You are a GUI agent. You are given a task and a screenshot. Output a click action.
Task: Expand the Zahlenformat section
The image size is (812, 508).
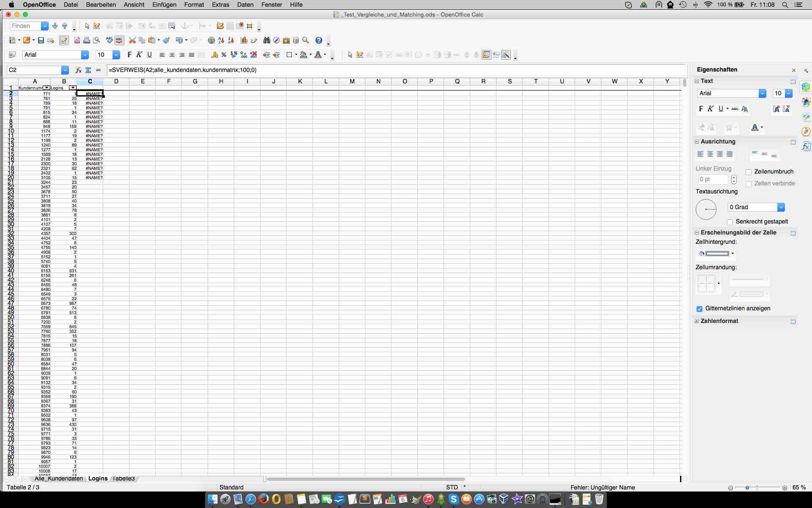(x=697, y=321)
